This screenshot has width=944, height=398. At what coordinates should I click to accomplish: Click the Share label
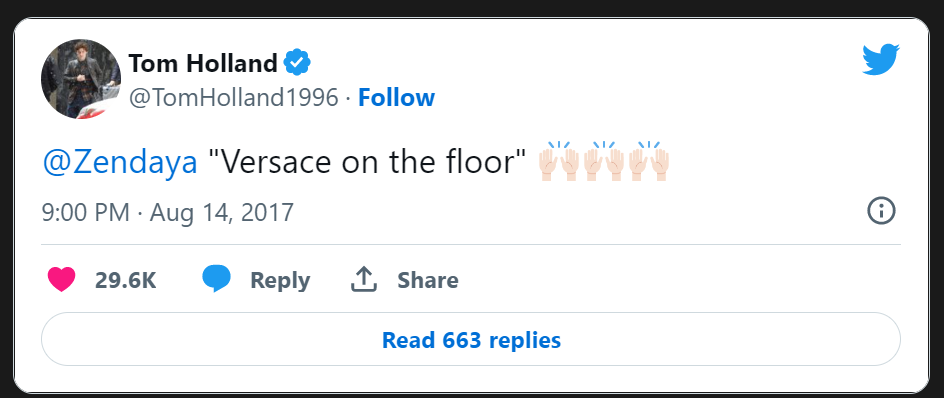point(427,280)
